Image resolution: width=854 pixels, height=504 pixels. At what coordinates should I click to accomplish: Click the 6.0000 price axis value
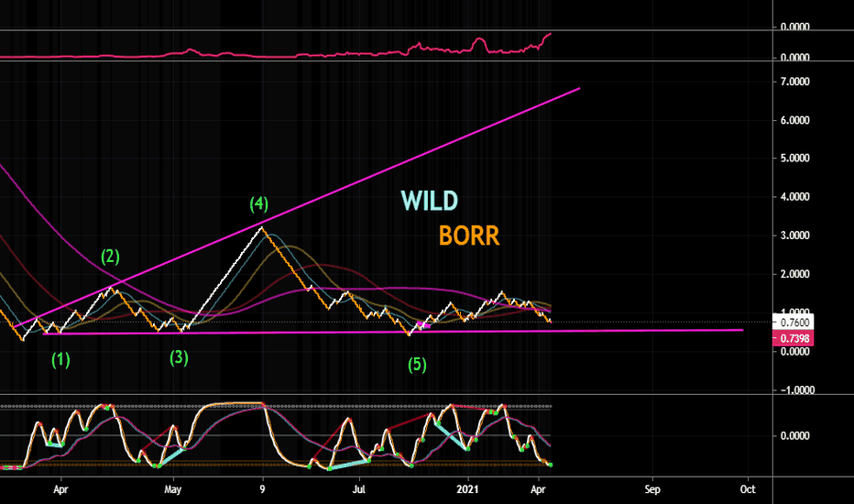click(x=794, y=120)
